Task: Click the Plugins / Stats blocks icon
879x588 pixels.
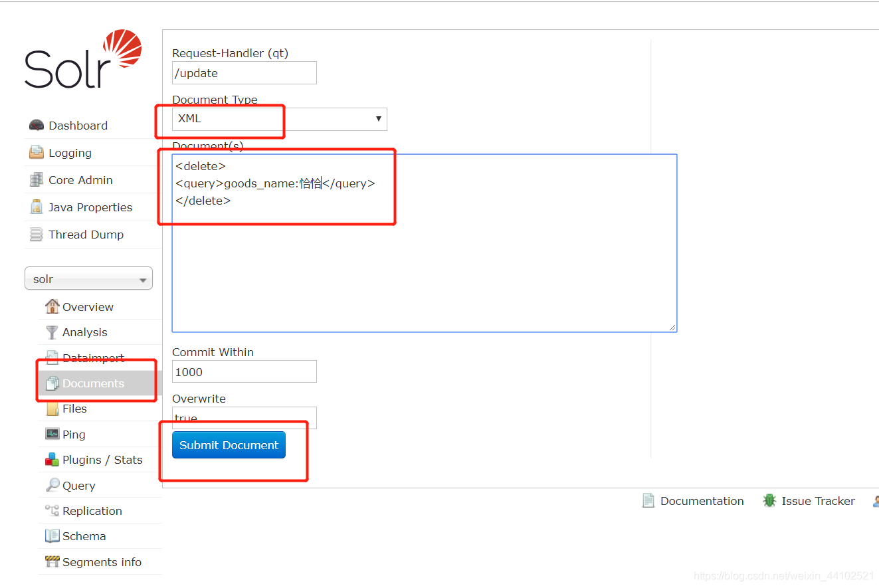Action: (x=52, y=459)
